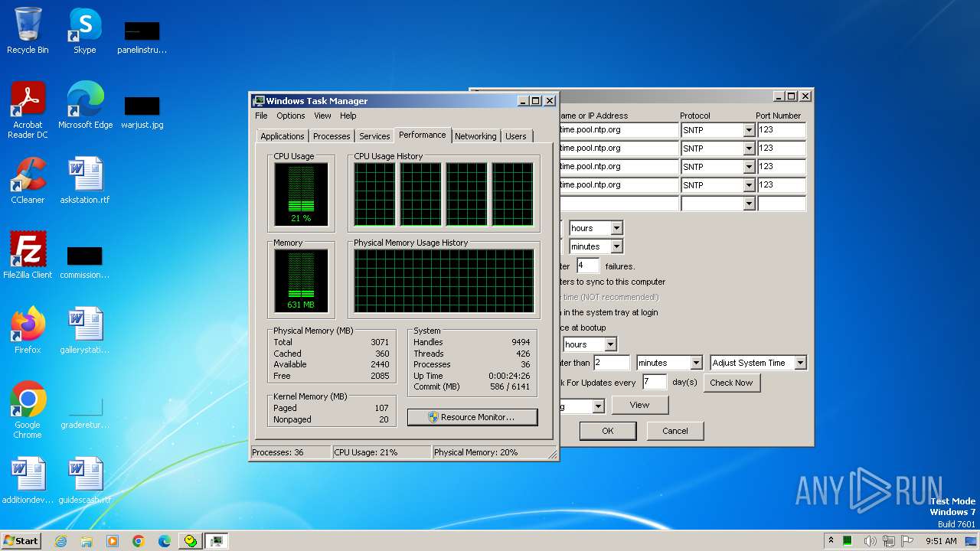Open Action Center flag icon
The image size is (980, 551).
pyautogui.click(x=908, y=541)
